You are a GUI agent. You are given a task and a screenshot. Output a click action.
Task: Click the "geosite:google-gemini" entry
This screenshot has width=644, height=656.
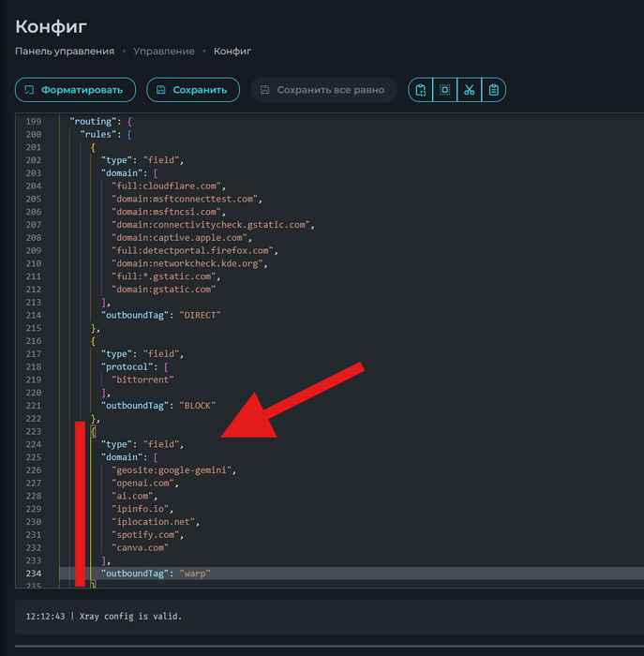click(172, 470)
